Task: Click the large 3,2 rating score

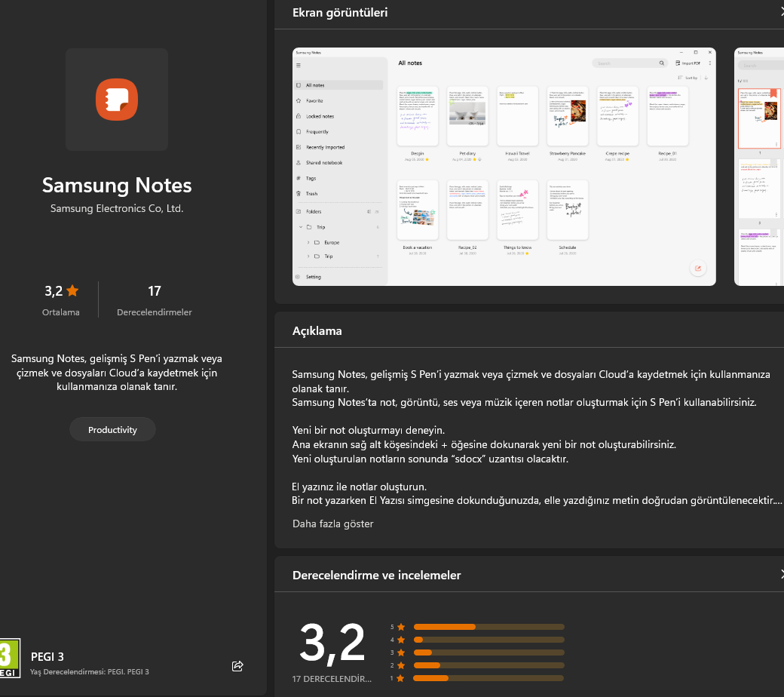Action: point(332,644)
